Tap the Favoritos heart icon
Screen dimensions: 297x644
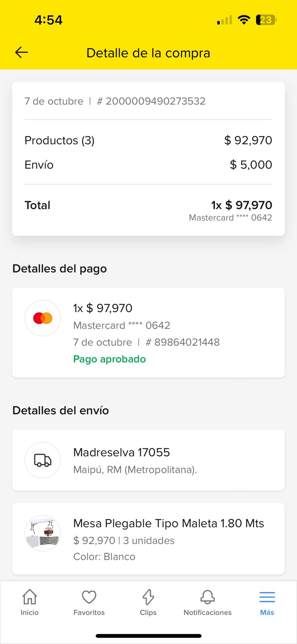coord(89,597)
